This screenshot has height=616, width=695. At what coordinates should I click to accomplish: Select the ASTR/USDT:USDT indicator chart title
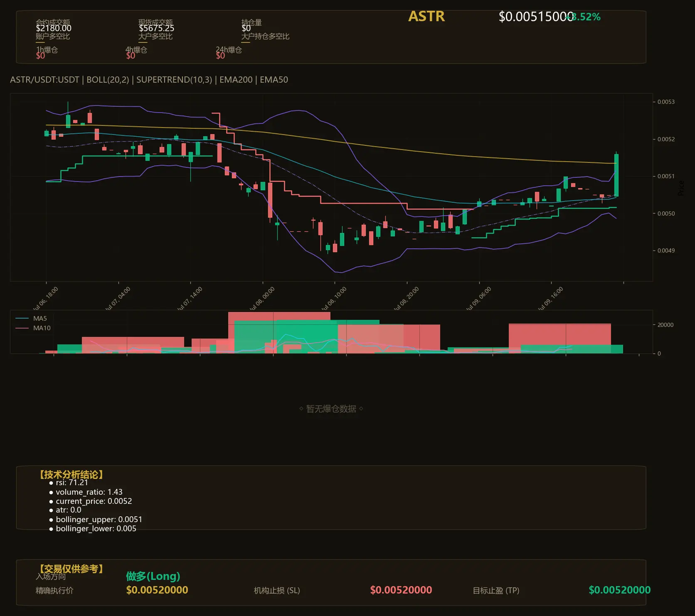pos(149,80)
